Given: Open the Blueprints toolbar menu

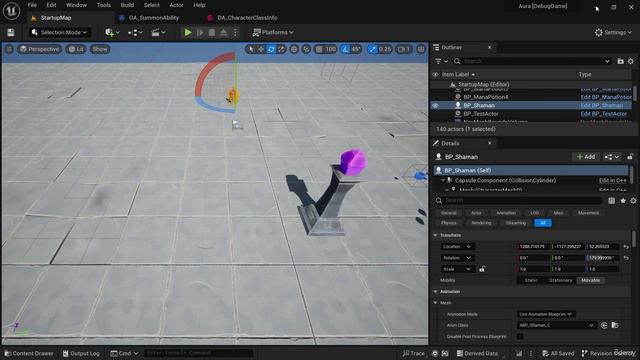Looking at the screenshot, I should click(135, 32).
